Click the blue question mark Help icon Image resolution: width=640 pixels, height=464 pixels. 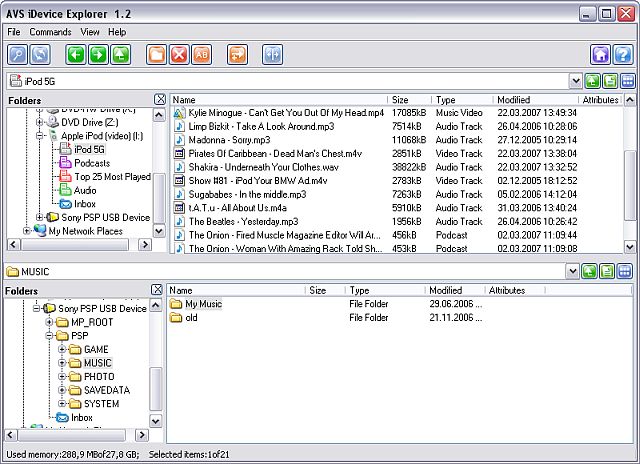click(x=621, y=55)
